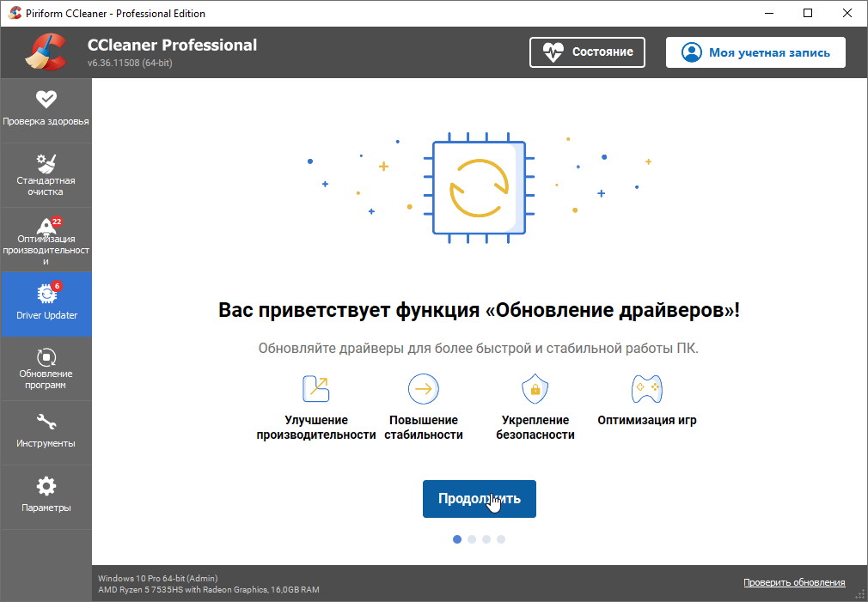Click the 'Укрепление безопасности' label
The height and width of the screenshot is (602, 868).
pyautogui.click(x=535, y=427)
